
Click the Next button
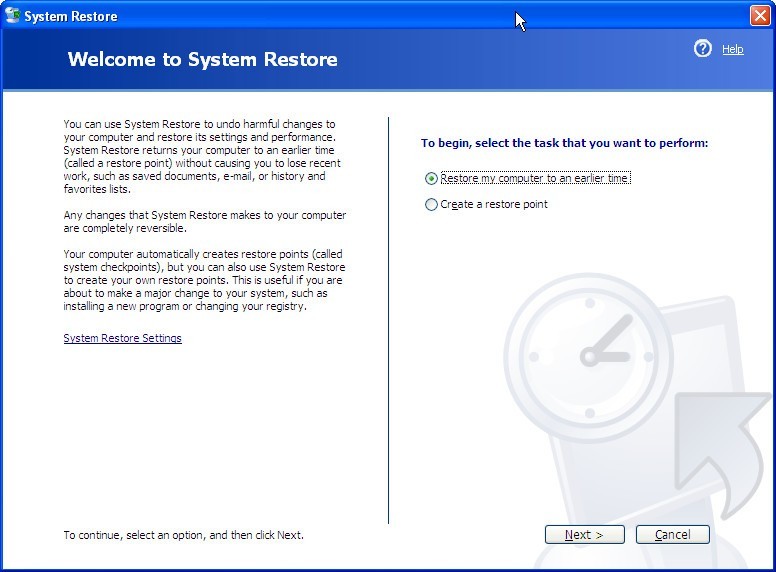584,534
